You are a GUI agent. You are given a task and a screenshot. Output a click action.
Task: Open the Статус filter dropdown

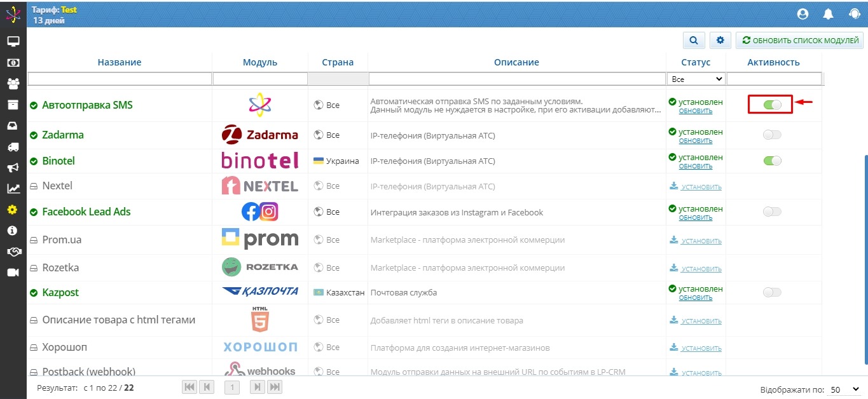(696, 79)
